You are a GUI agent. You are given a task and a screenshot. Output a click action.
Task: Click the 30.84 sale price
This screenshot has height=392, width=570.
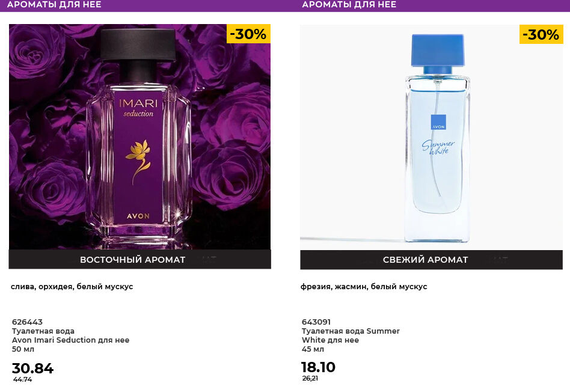point(32,369)
